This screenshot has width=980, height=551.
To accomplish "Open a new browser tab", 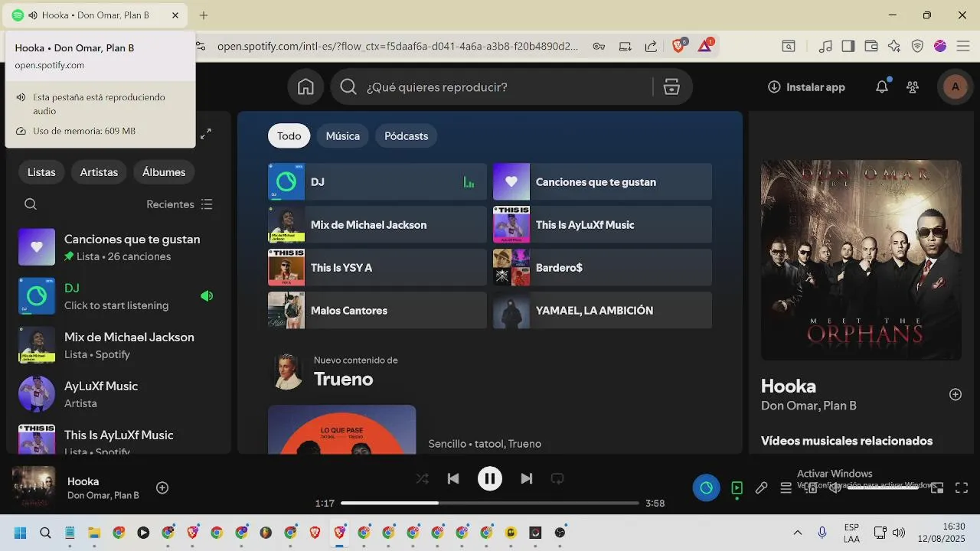I will (204, 15).
